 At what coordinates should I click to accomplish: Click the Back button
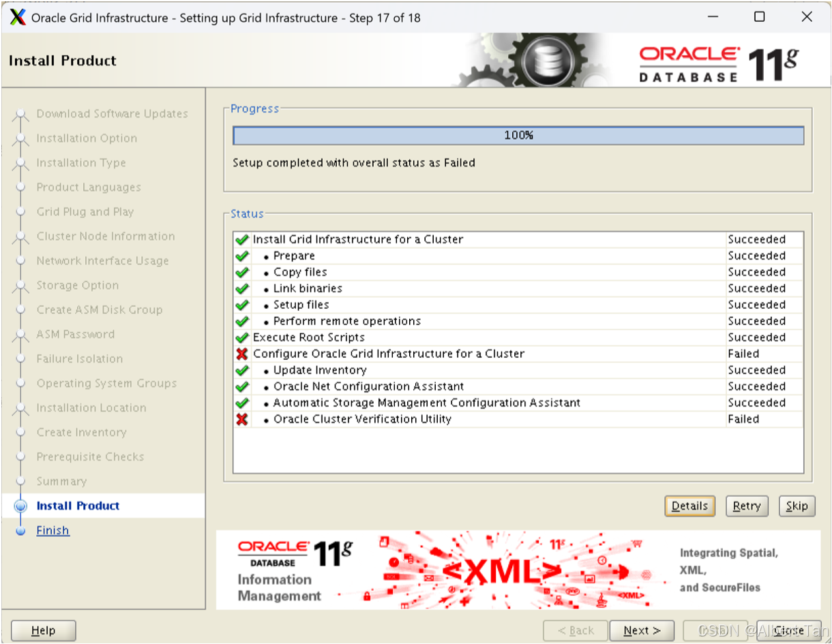pyautogui.click(x=576, y=630)
